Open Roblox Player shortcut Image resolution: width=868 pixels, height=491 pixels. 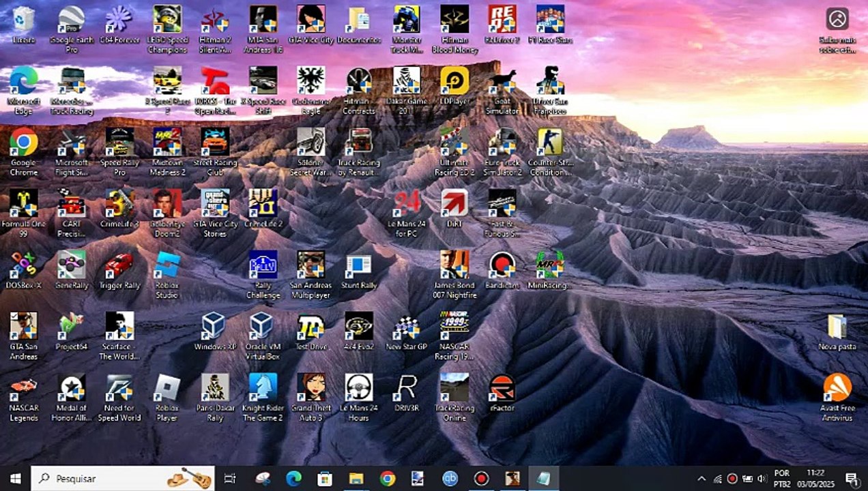tap(167, 398)
